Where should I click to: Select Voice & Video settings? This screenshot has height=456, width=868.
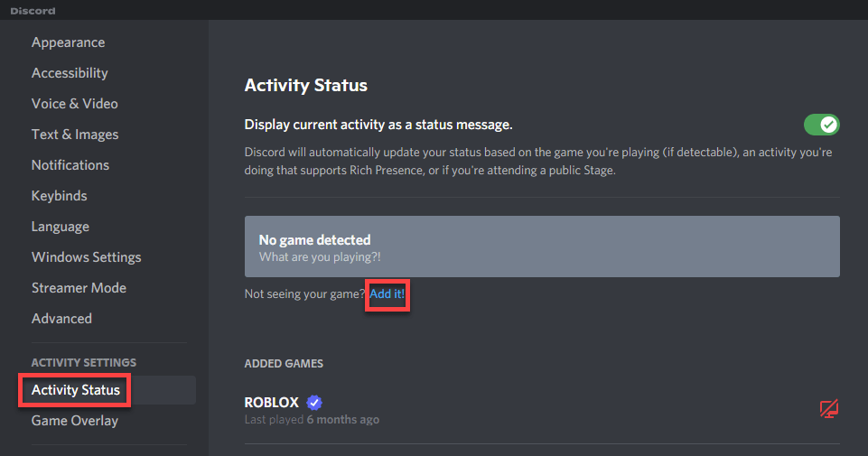[x=74, y=104]
